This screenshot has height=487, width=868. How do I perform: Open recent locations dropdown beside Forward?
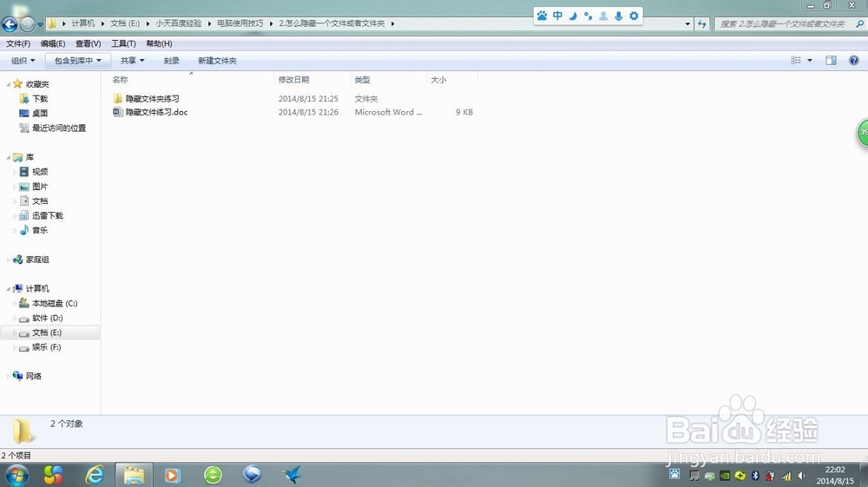(40, 24)
